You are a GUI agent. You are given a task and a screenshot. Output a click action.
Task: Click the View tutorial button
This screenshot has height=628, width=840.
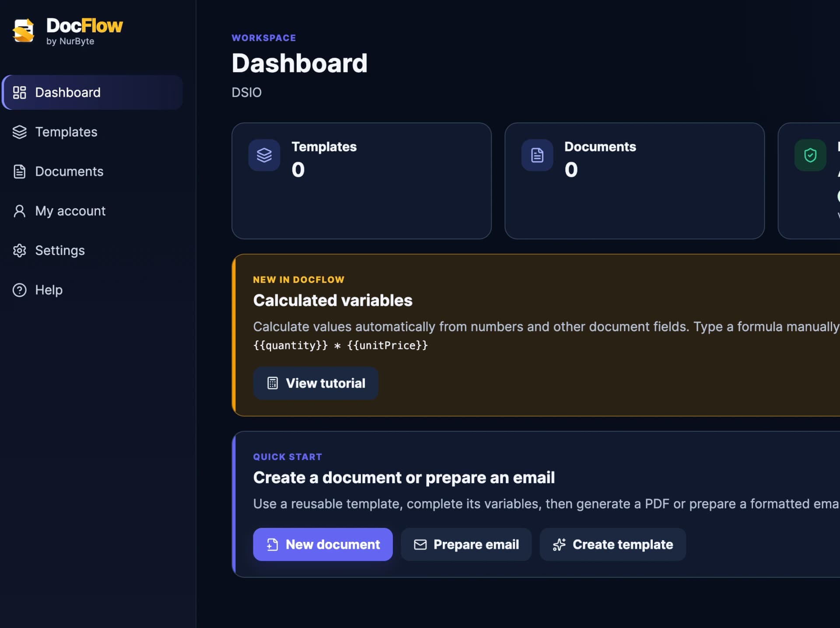316,383
